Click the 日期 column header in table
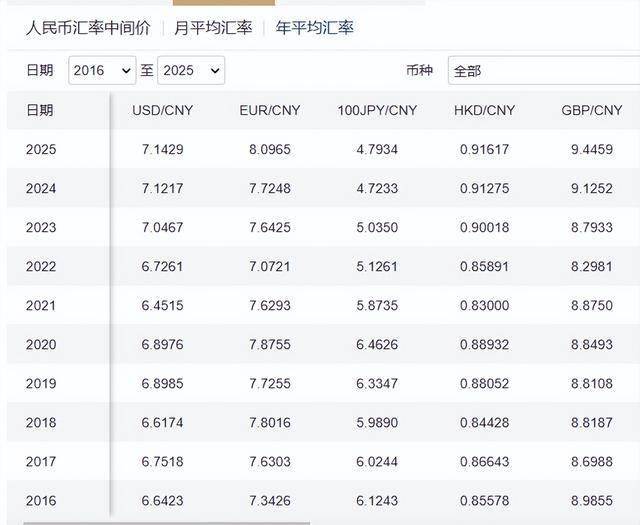 pyautogui.click(x=41, y=110)
